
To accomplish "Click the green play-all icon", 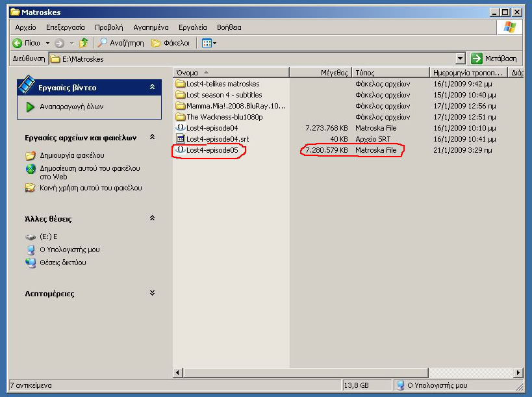I will coord(30,107).
